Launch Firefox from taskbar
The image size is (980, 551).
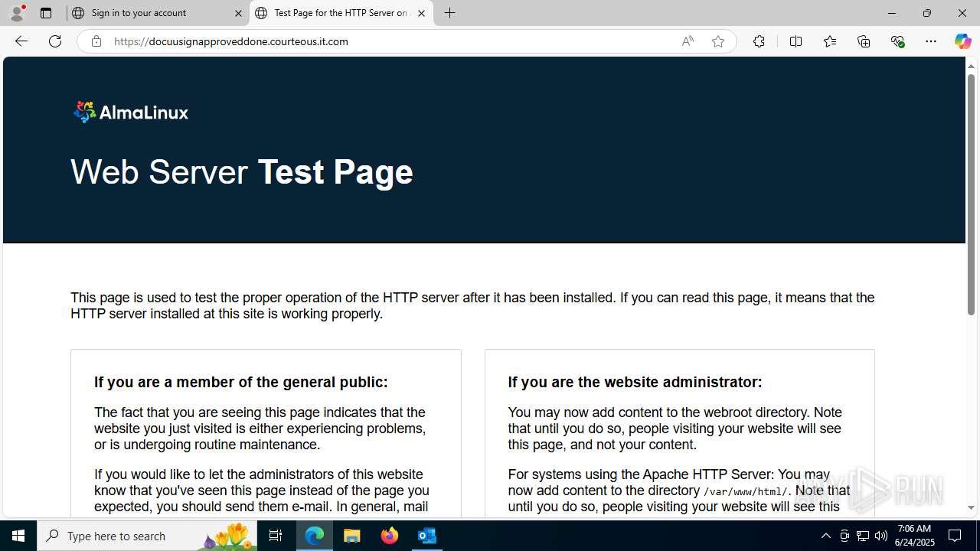pos(390,536)
